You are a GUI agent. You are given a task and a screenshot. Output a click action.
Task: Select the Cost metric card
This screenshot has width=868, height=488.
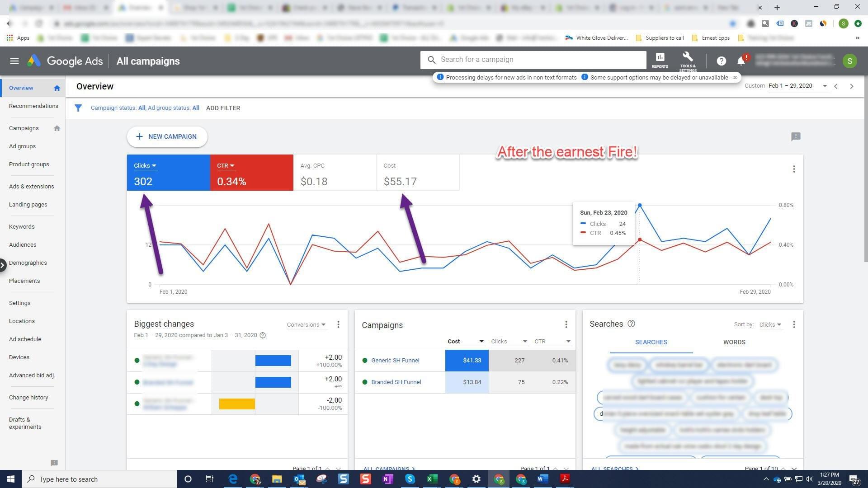click(x=418, y=173)
